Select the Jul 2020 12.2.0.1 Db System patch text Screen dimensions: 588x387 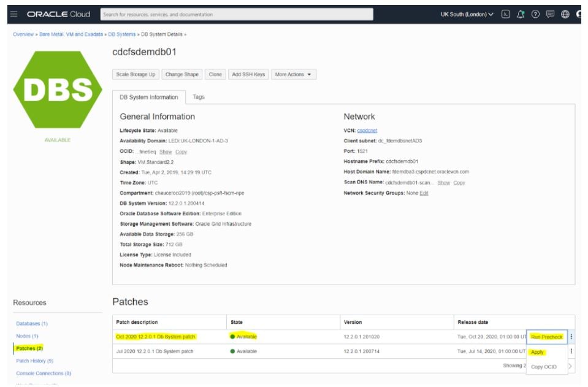click(x=155, y=351)
